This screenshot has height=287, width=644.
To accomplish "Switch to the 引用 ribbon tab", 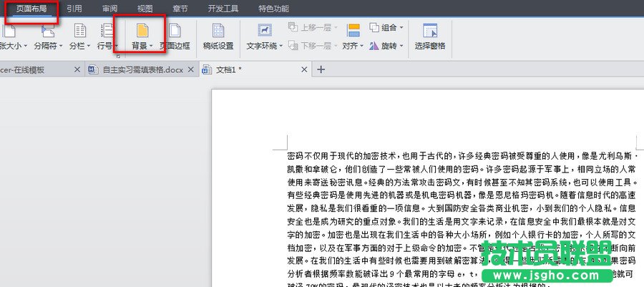I will (74, 9).
